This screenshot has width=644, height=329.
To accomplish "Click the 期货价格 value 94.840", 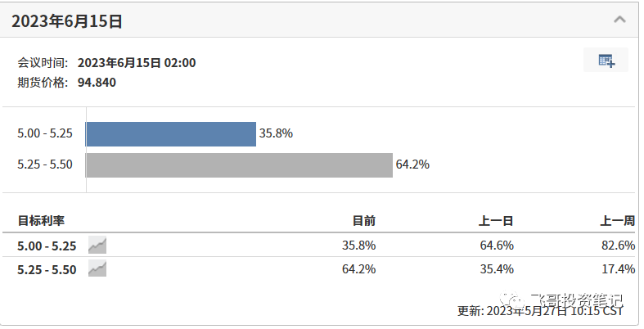I will pyautogui.click(x=97, y=83).
